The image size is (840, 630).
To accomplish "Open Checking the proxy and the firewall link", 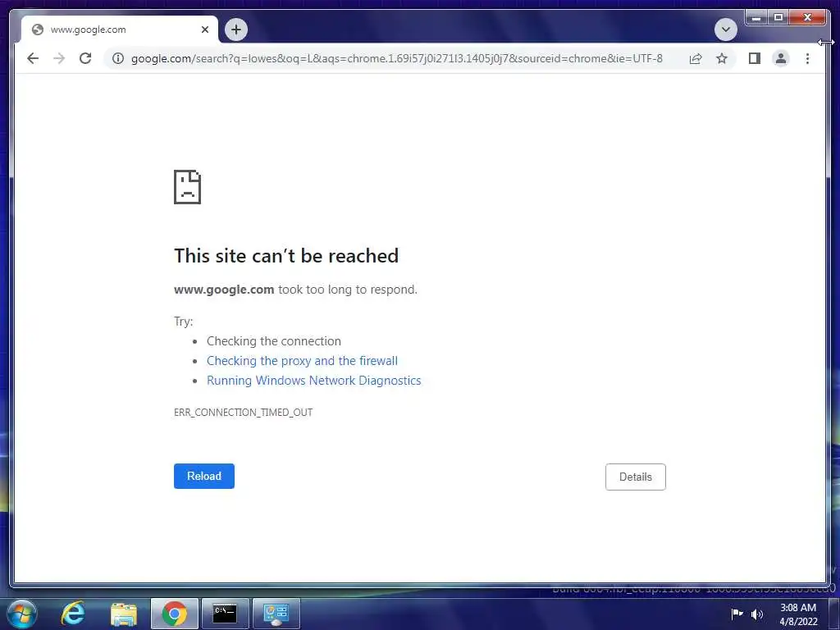I will tap(302, 361).
